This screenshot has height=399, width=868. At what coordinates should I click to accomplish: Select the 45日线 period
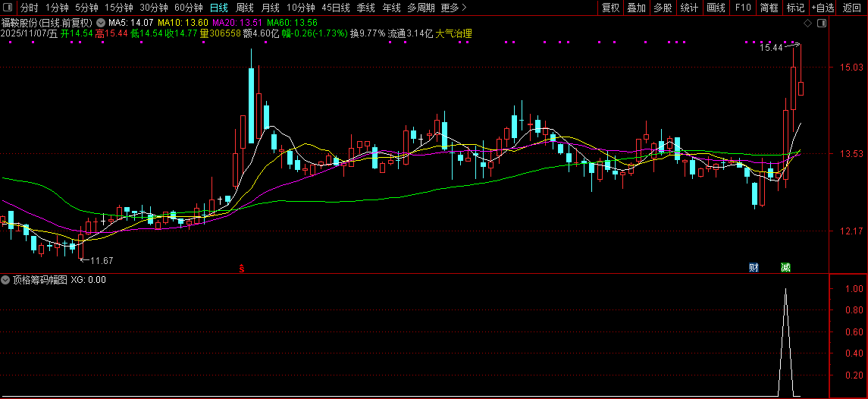336,8
